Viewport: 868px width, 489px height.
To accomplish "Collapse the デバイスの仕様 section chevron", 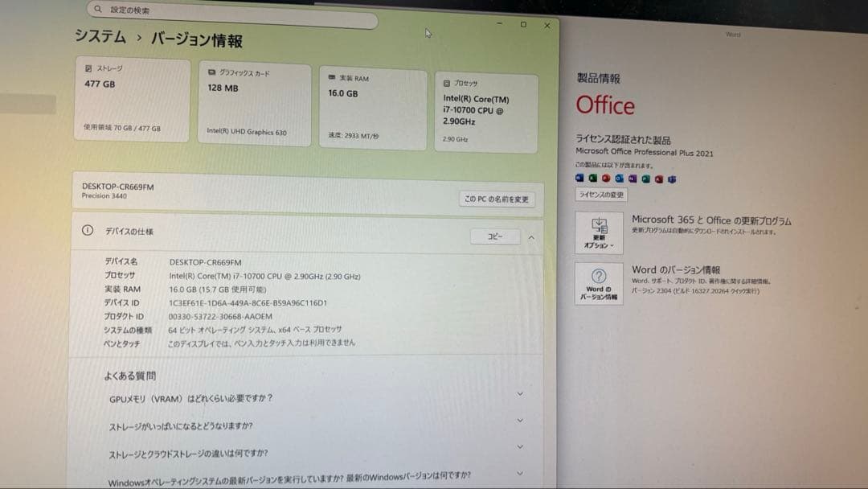I will point(530,237).
